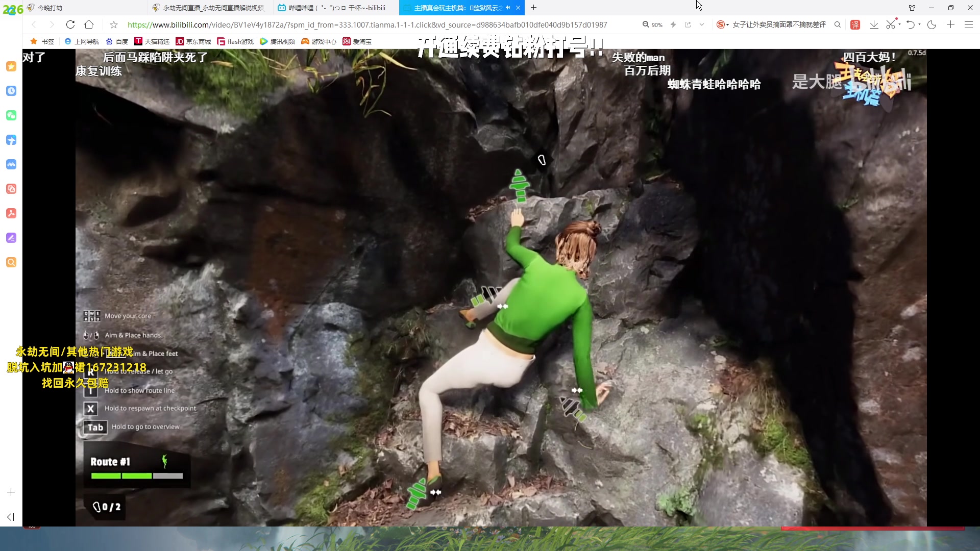Open the orange search sidebar icon
Image resolution: width=980 pixels, height=551 pixels.
(x=11, y=262)
